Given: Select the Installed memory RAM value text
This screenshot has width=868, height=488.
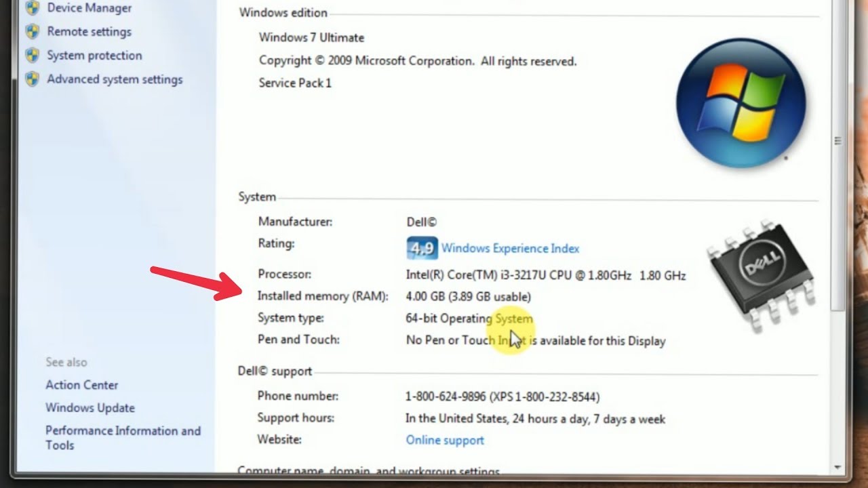Looking at the screenshot, I should (x=468, y=296).
